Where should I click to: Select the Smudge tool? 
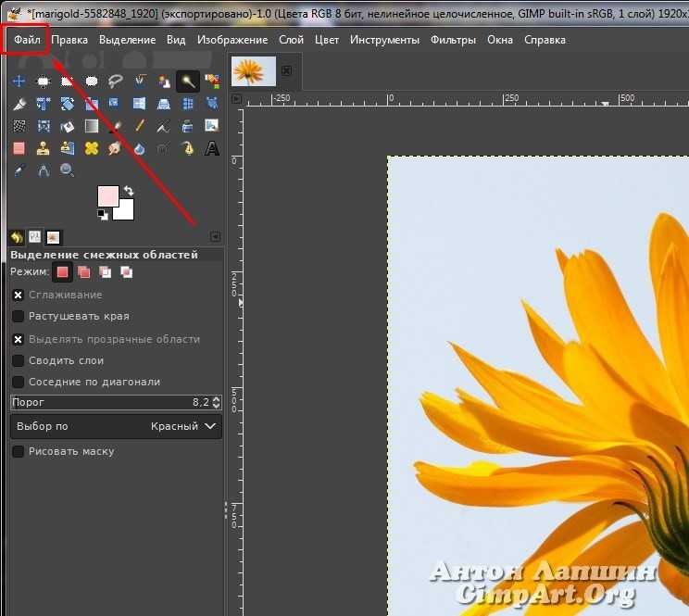[x=116, y=148]
